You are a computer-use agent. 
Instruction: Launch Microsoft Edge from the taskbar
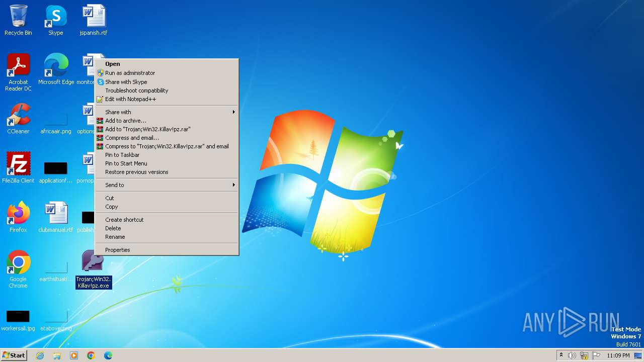pyautogui.click(x=108, y=355)
